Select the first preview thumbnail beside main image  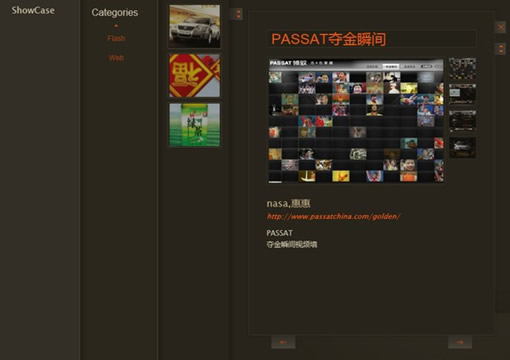[x=462, y=69]
